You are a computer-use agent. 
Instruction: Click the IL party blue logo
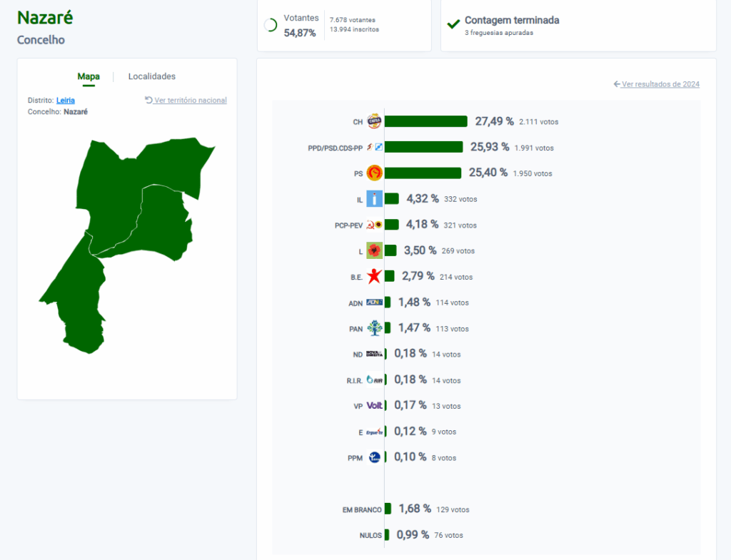click(x=374, y=199)
